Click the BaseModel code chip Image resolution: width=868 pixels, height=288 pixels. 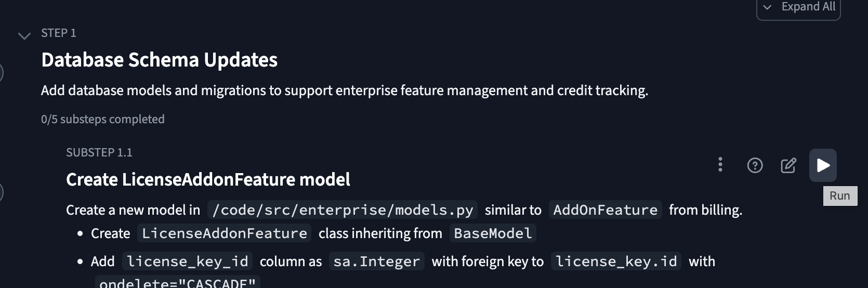pos(492,233)
